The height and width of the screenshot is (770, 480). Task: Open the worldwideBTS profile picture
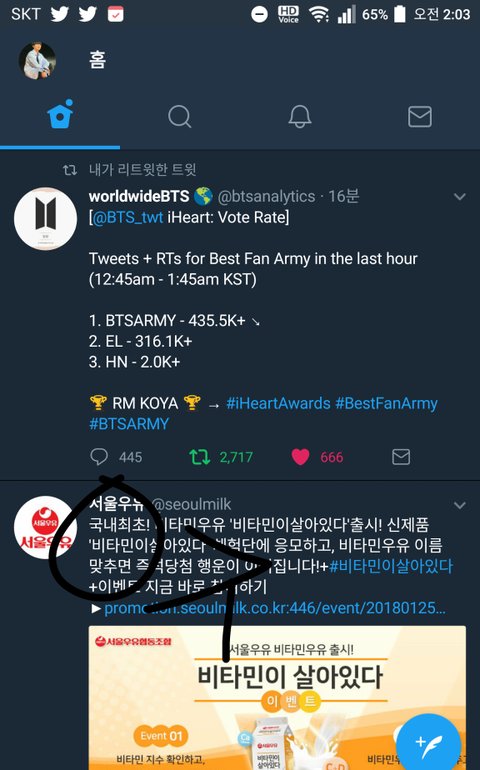[45, 219]
